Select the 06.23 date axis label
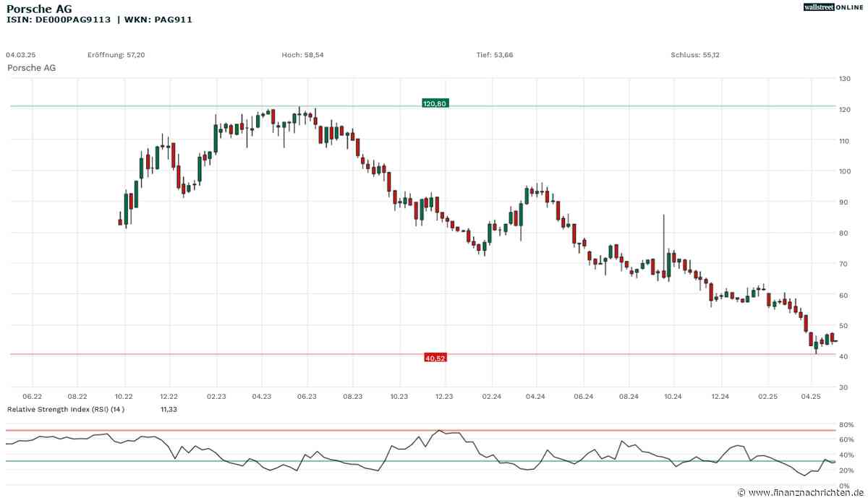The height and width of the screenshot is (503, 868). [x=307, y=396]
